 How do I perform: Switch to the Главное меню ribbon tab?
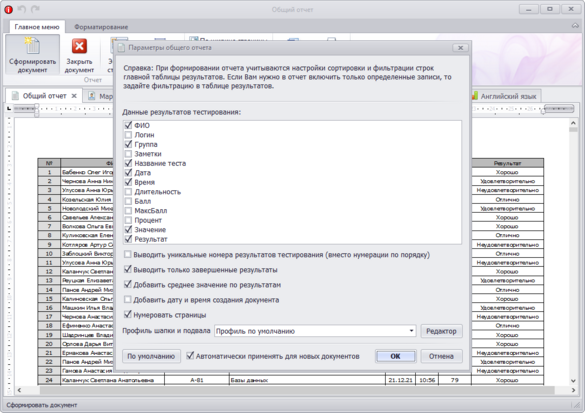pos(37,27)
